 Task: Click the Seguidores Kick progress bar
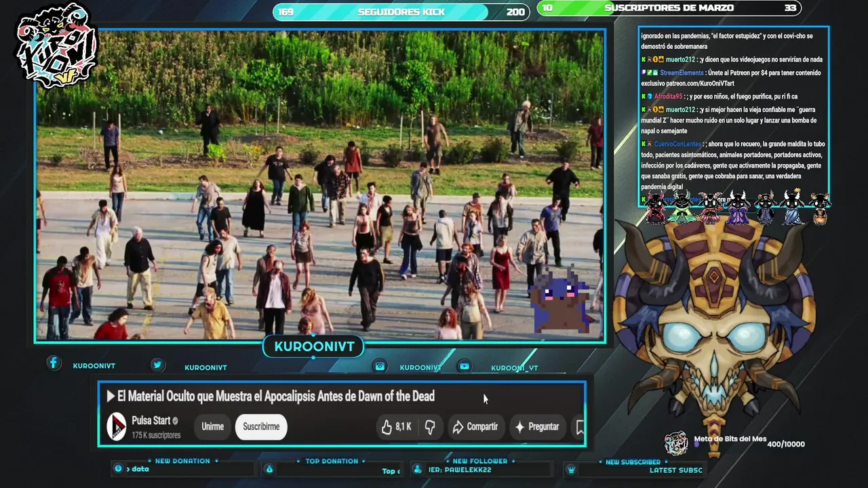[x=401, y=12]
